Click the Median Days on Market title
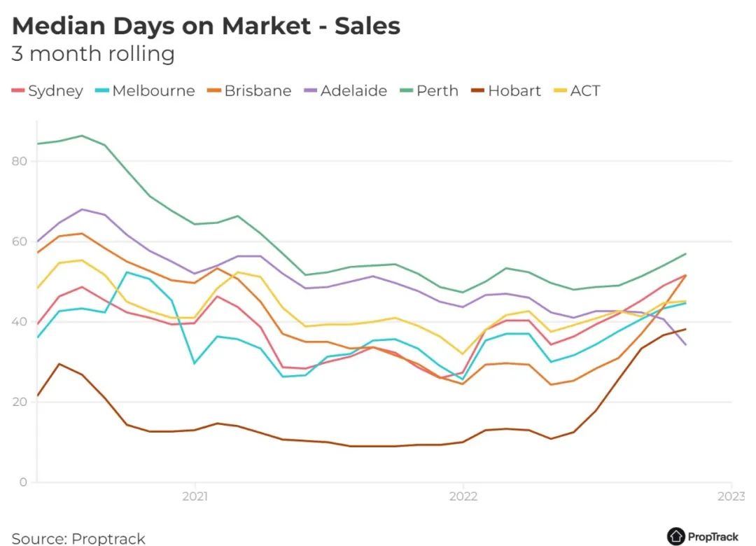The image size is (756, 546). [x=206, y=26]
